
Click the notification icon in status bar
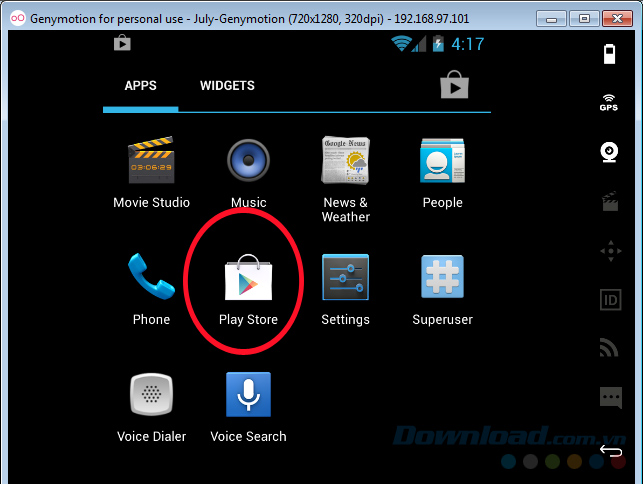click(122, 43)
